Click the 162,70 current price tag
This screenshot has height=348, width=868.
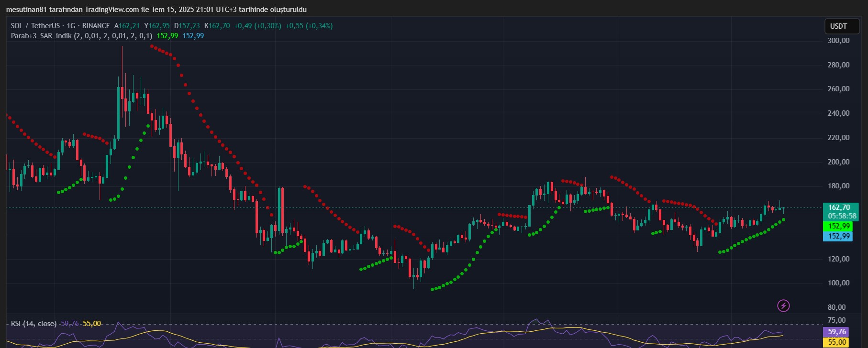pyautogui.click(x=839, y=207)
